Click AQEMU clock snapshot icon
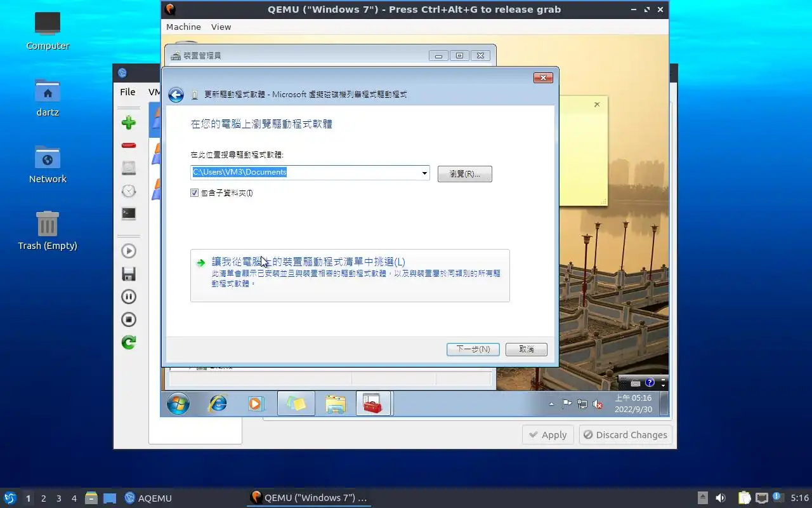Viewport: 812px width, 508px height. tap(129, 191)
